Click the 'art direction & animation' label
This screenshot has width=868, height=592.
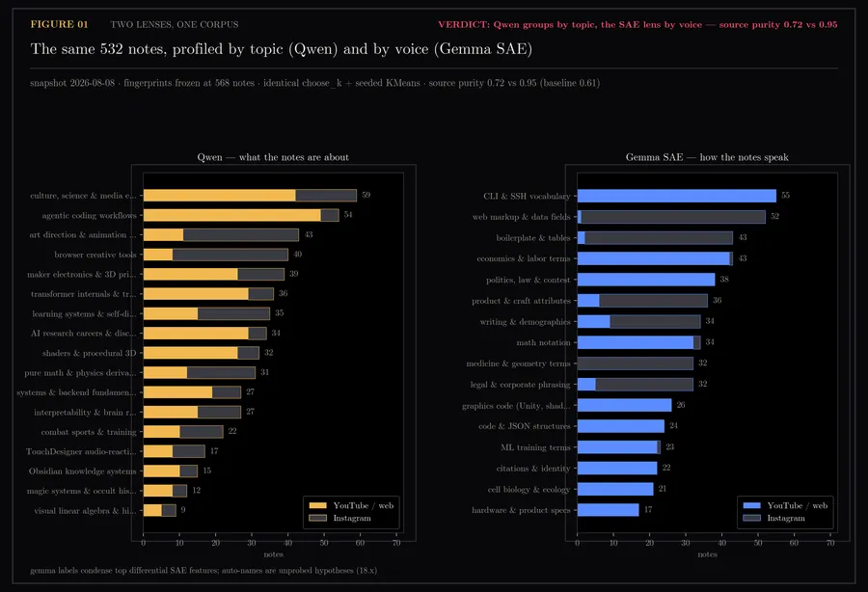click(83, 234)
